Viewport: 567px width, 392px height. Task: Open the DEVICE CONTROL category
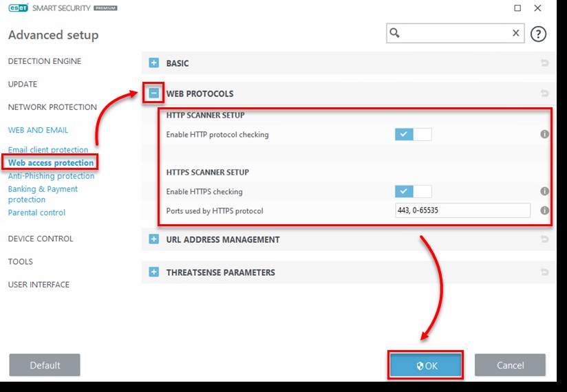41,239
